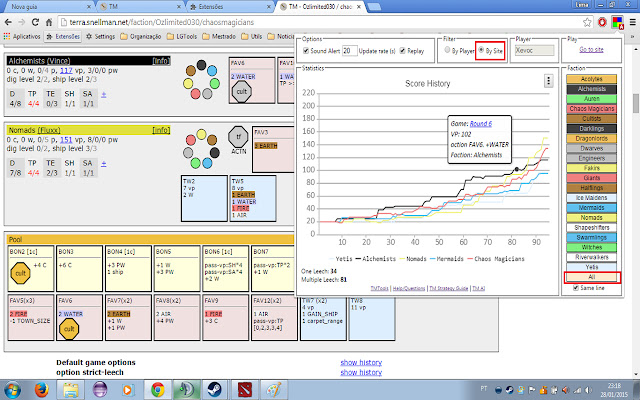Select the Witches faction swatch
The image size is (640, 400).
[x=591, y=247]
